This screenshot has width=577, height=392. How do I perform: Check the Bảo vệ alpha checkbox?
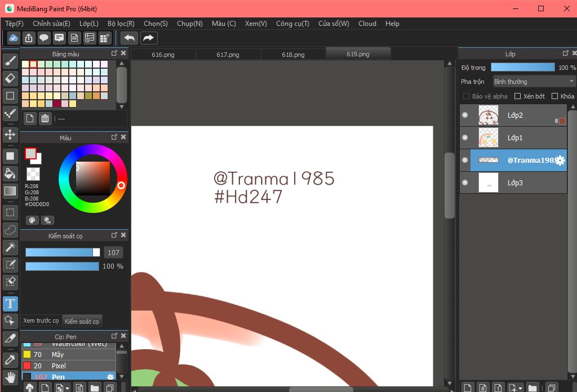point(466,96)
